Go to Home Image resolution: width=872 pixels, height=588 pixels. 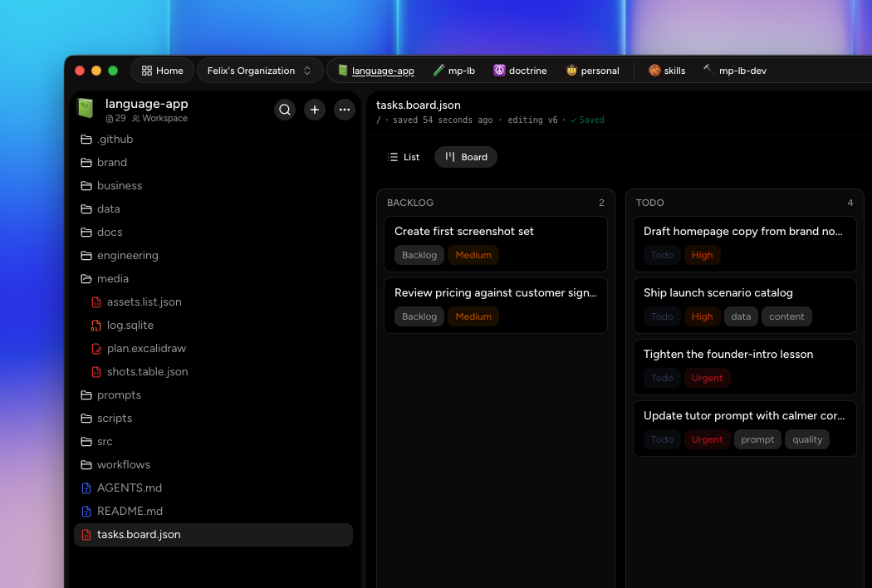(163, 71)
